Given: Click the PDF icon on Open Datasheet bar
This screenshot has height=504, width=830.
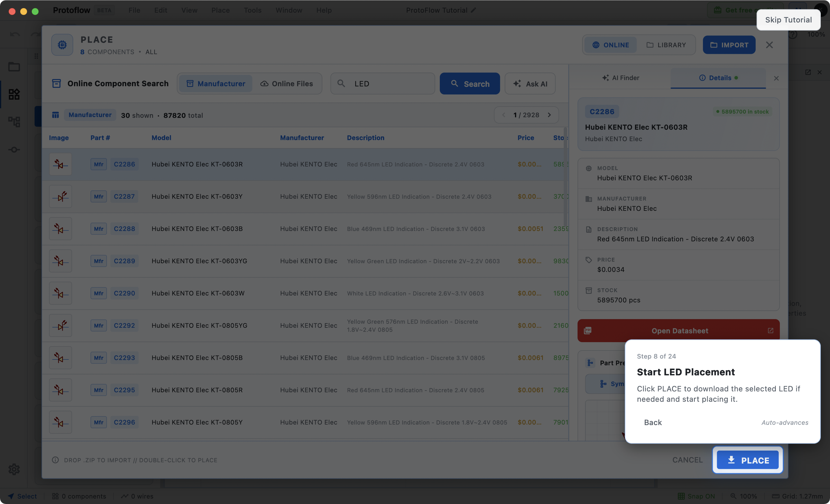Looking at the screenshot, I should pyautogui.click(x=588, y=331).
